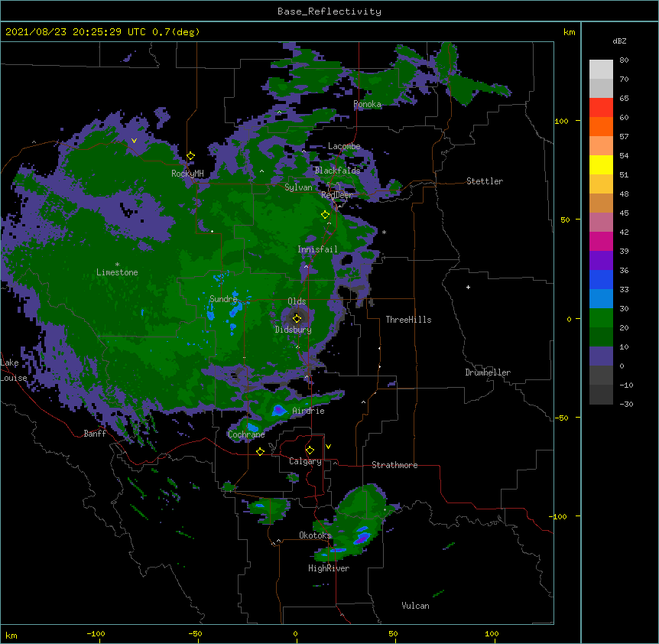This screenshot has height=644, width=659.
Task: Click the RedDeer city label
Action: click(x=337, y=195)
